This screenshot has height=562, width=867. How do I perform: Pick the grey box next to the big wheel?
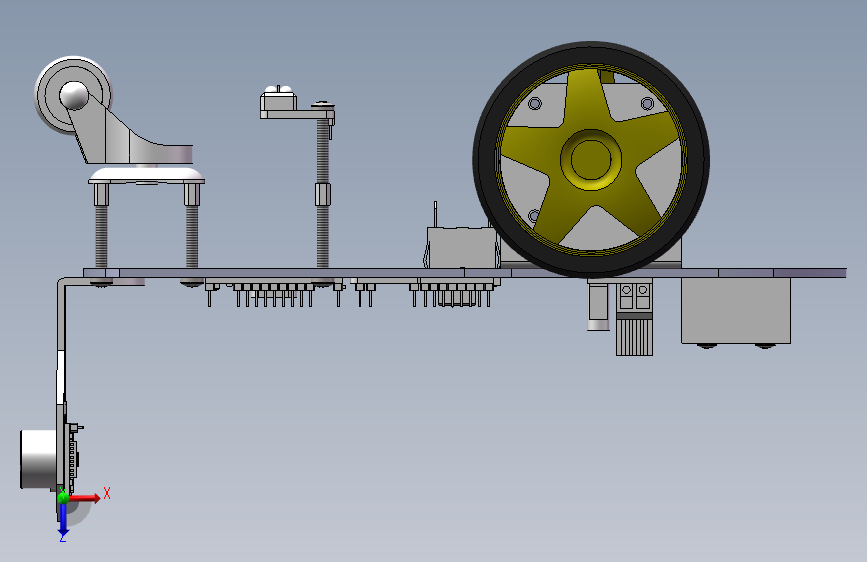pos(462,247)
